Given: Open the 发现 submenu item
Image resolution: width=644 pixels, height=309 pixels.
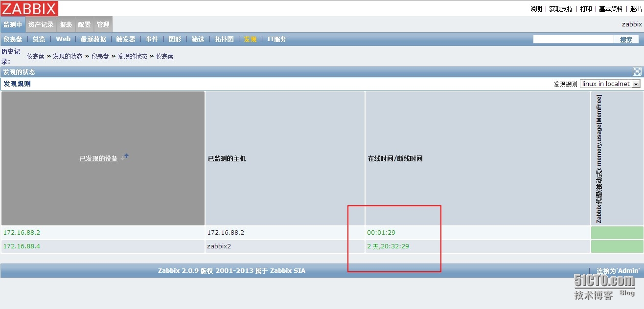Looking at the screenshot, I should [x=250, y=39].
